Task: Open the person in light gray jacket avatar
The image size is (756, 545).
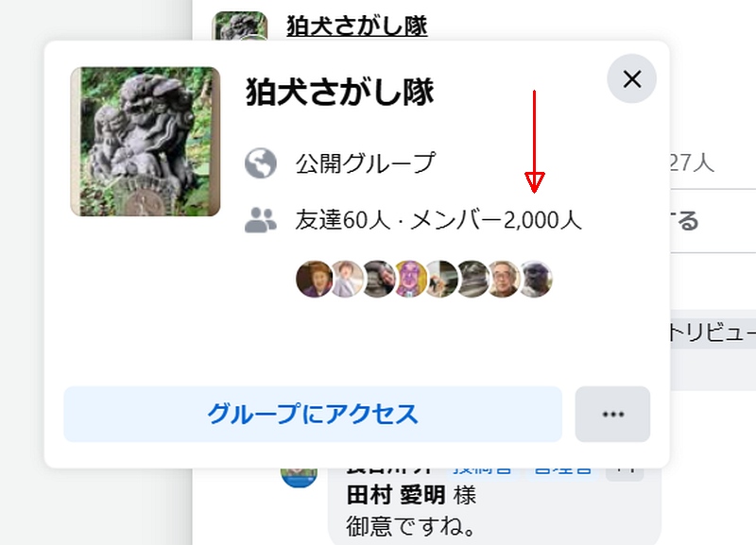Action: point(347,279)
